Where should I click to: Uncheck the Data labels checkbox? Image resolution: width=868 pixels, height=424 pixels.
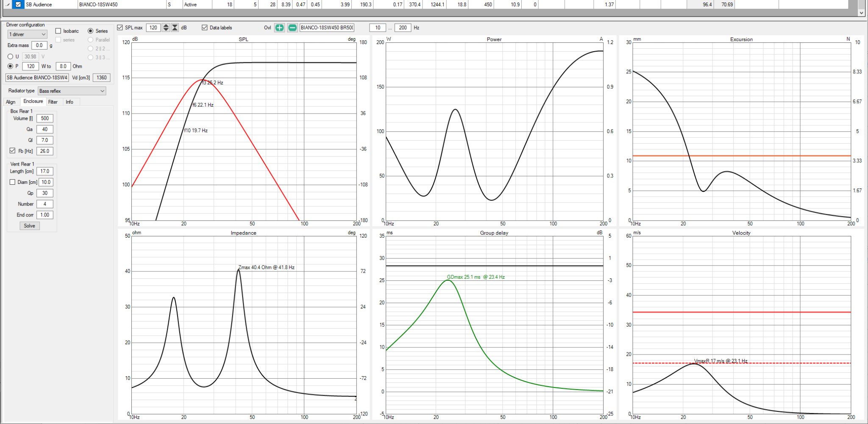click(205, 28)
